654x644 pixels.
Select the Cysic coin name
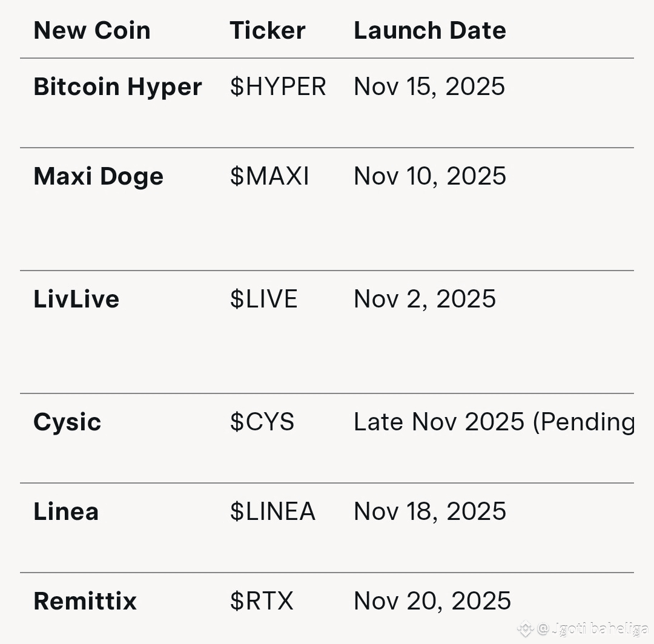67,422
